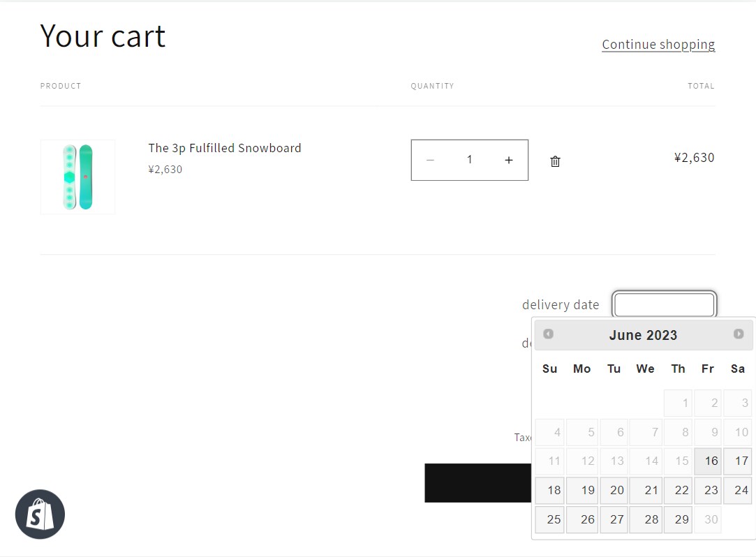Pick June 24 on the calendar
Viewport: 756px width, 557px height.
click(x=738, y=491)
